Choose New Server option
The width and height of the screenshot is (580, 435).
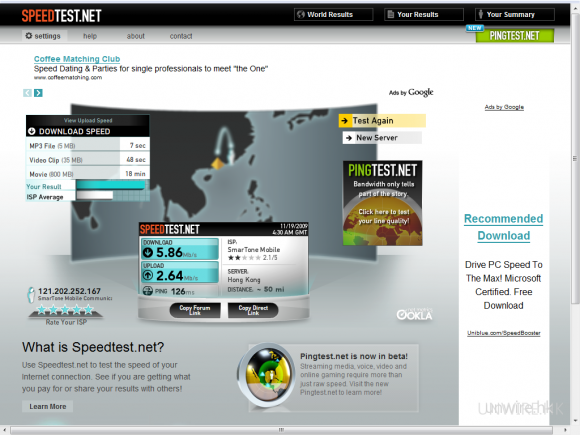click(382, 138)
